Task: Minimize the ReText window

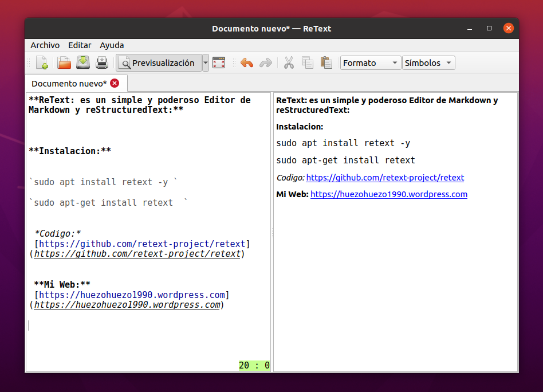Action: 470,29
